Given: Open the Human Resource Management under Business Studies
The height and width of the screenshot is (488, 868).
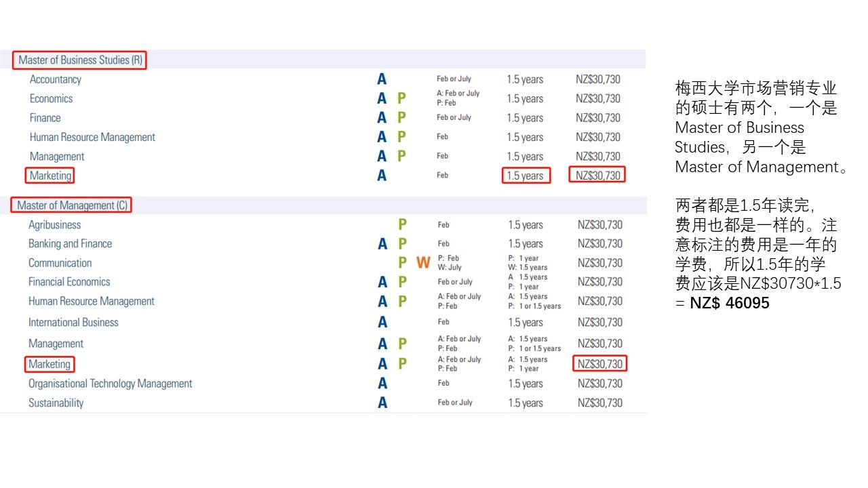Looking at the screenshot, I should [x=92, y=137].
